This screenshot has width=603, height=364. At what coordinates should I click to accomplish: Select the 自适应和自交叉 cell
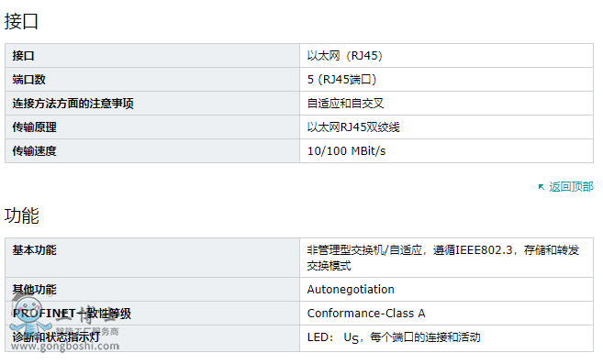tap(446, 104)
